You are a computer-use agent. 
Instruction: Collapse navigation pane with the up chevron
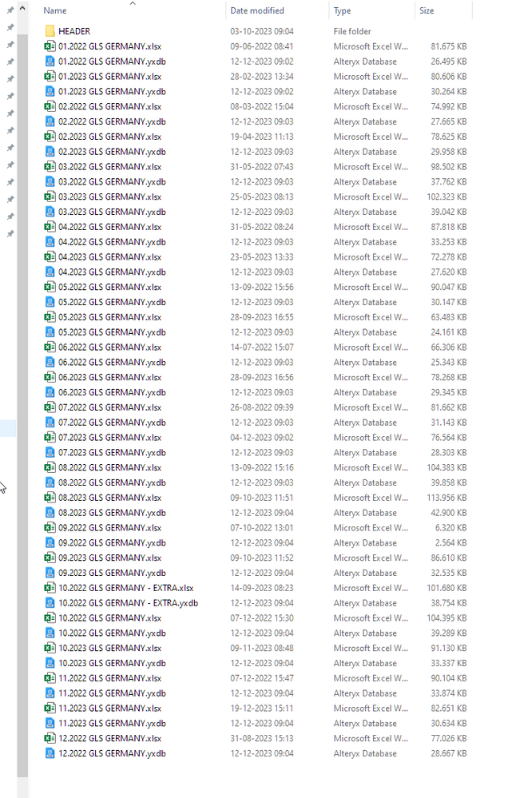[22, 9]
